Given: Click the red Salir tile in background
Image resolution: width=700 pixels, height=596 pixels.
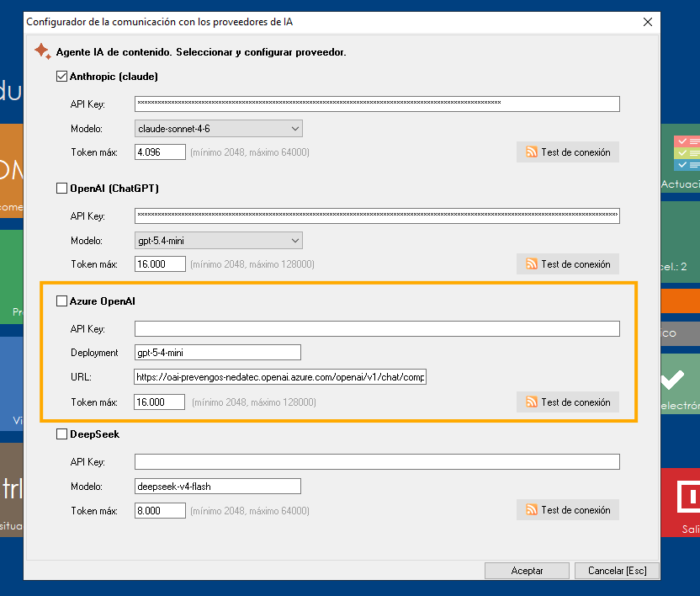Looking at the screenshot, I should pyautogui.click(x=681, y=503).
